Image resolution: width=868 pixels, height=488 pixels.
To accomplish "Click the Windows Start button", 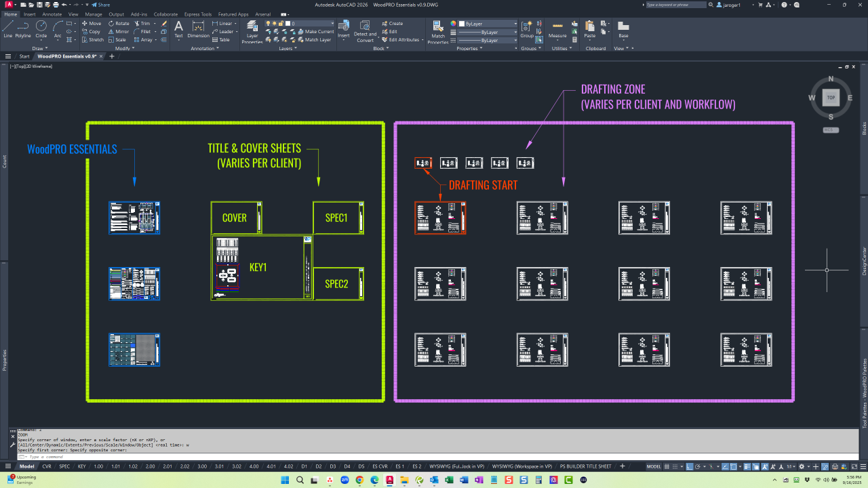I will [284, 480].
